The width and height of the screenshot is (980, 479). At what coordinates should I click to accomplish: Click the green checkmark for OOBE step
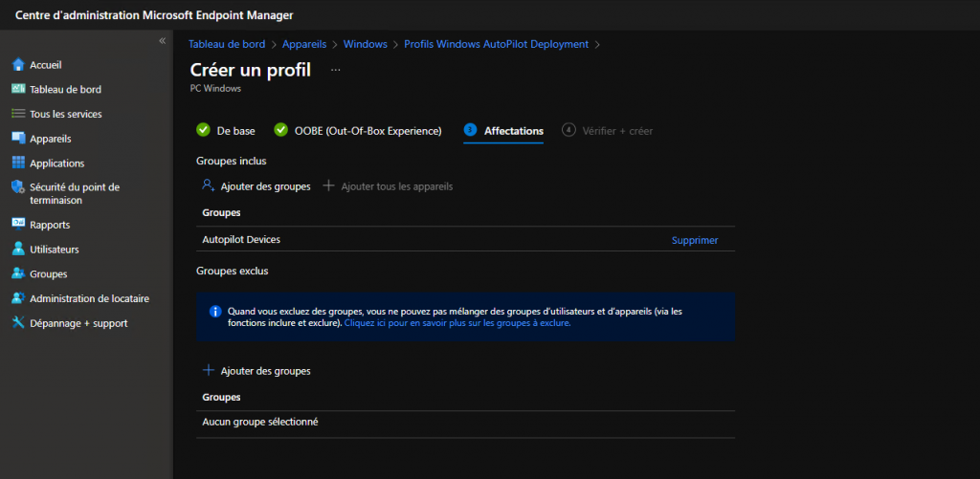coord(281,131)
